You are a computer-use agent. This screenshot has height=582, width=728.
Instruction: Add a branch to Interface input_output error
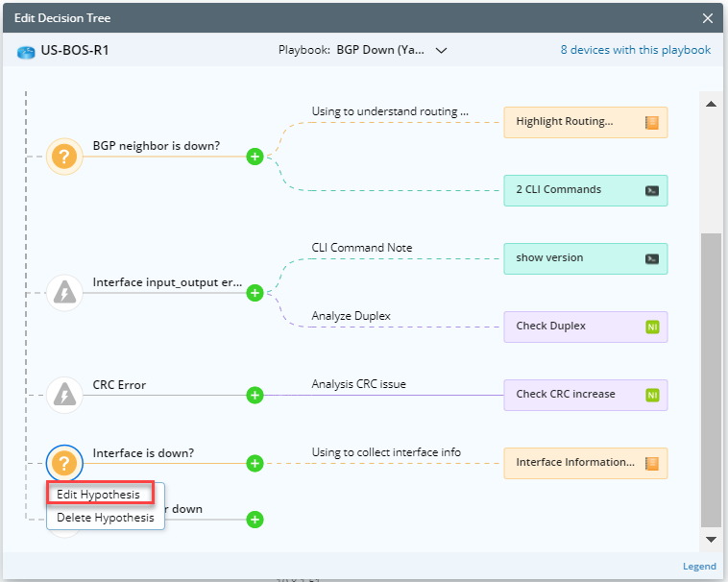[255, 293]
